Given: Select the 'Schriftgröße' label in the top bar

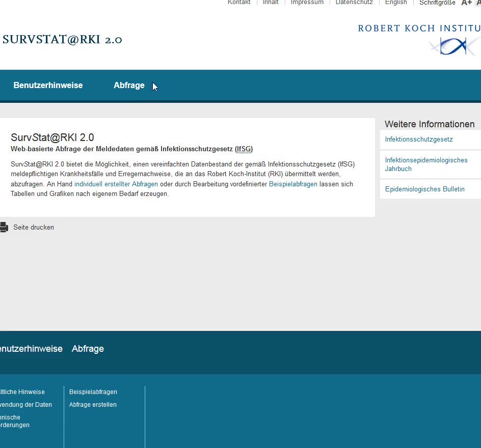Looking at the screenshot, I should [x=437, y=3].
